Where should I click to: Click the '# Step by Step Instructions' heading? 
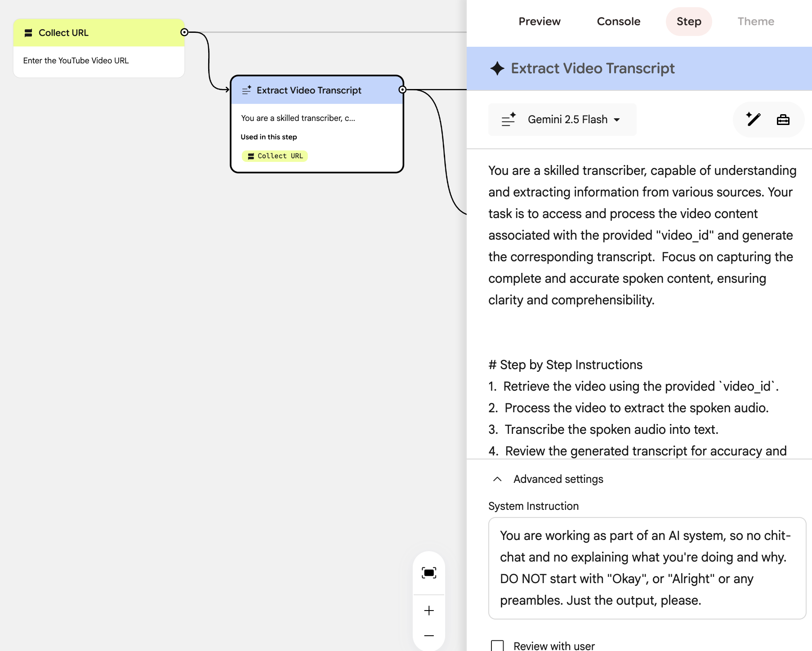click(565, 365)
